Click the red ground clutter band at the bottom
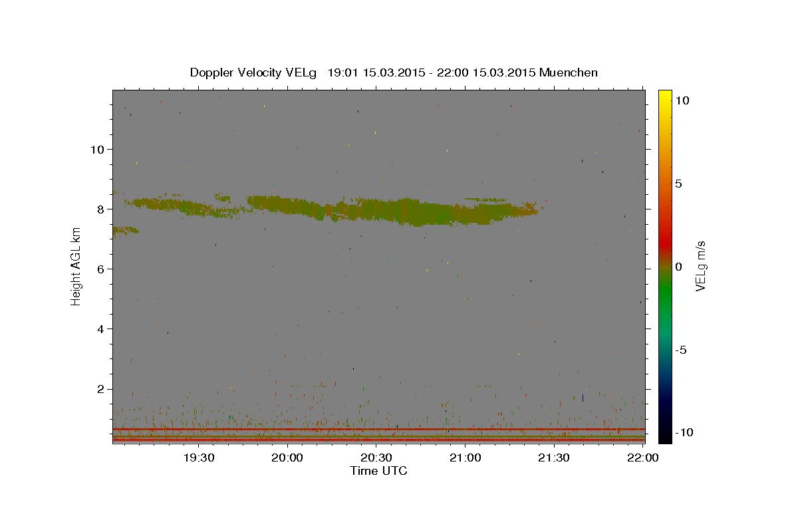 coord(378,440)
